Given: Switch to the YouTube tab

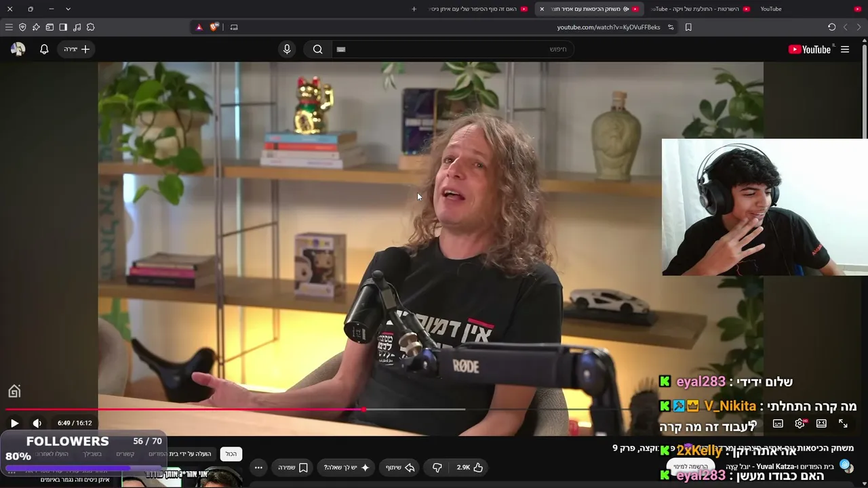Looking at the screenshot, I should coord(812,9).
